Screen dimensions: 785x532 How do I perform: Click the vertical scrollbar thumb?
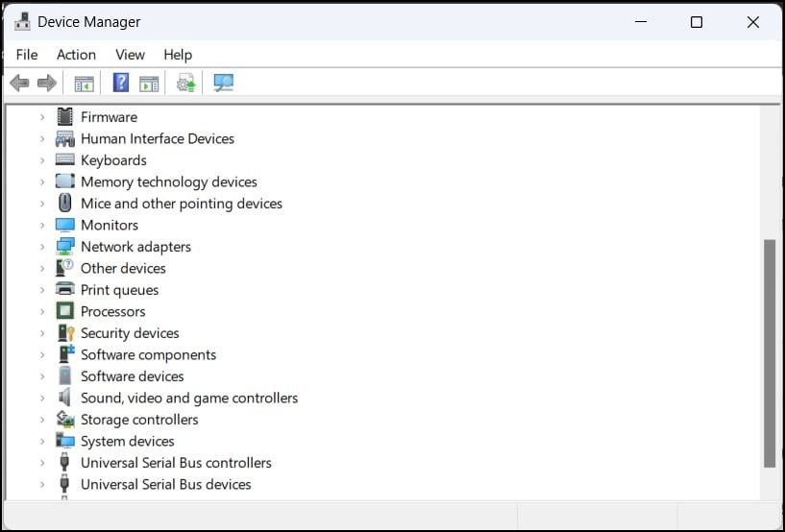point(770,353)
